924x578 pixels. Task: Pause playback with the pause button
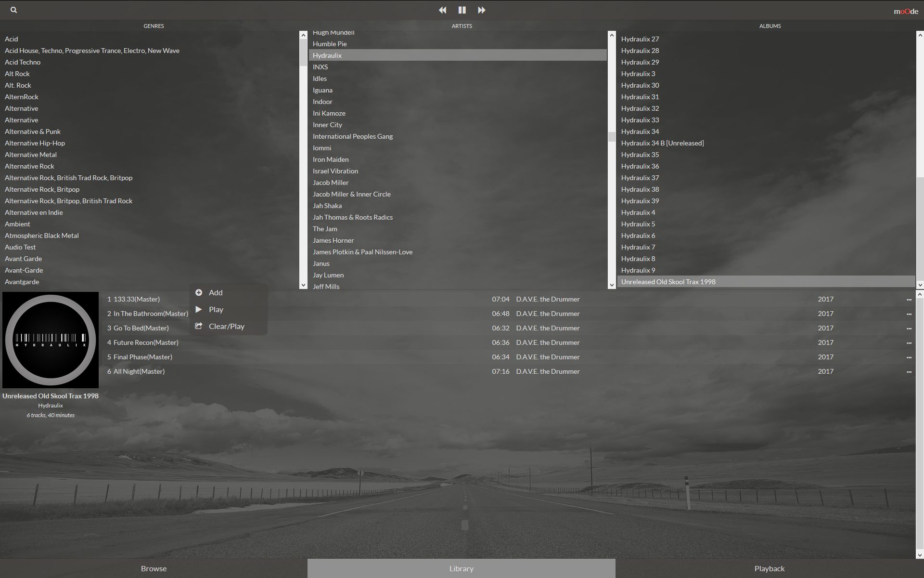(x=462, y=10)
